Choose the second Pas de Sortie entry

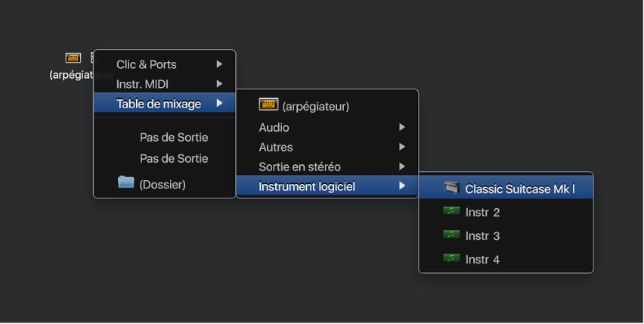click(x=174, y=159)
